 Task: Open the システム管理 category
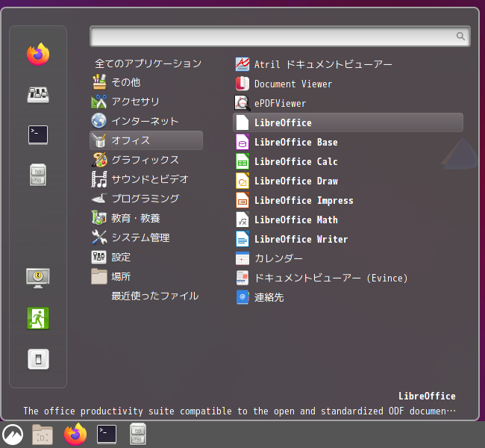click(x=146, y=237)
